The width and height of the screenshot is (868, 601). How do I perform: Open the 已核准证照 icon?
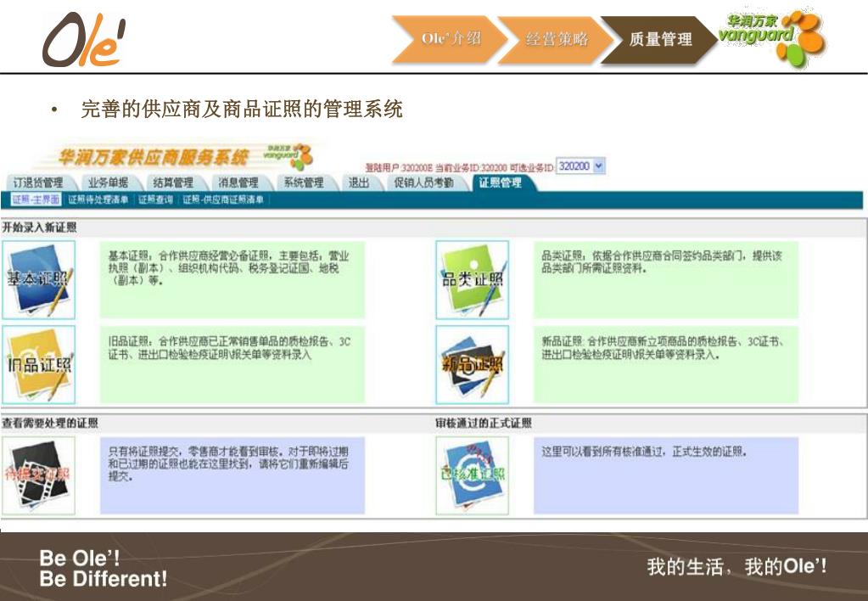[x=473, y=475]
